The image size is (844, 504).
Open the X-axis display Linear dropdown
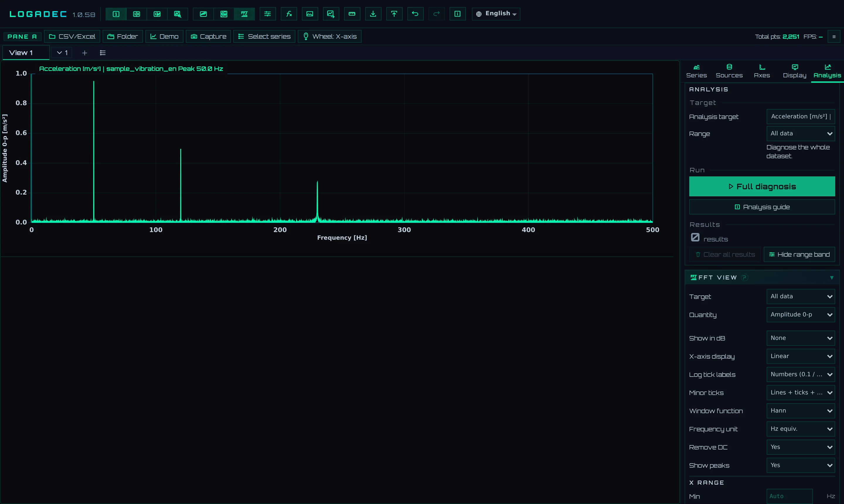click(x=801, y=356)
